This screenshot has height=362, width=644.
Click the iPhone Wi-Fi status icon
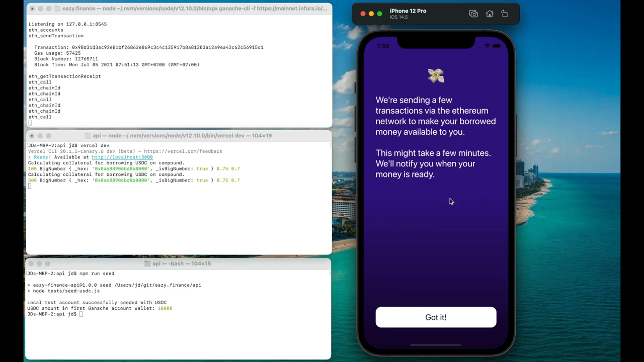[x=487, y=46]
